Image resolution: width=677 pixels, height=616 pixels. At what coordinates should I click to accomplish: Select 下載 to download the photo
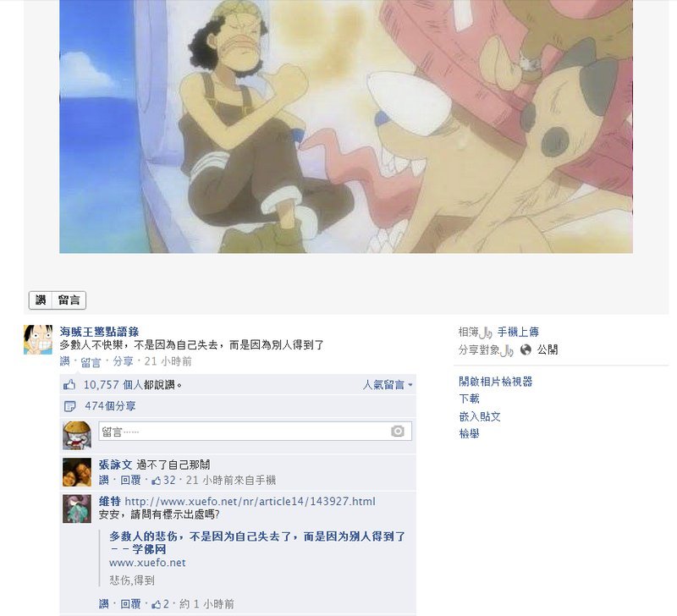point(469,399)
